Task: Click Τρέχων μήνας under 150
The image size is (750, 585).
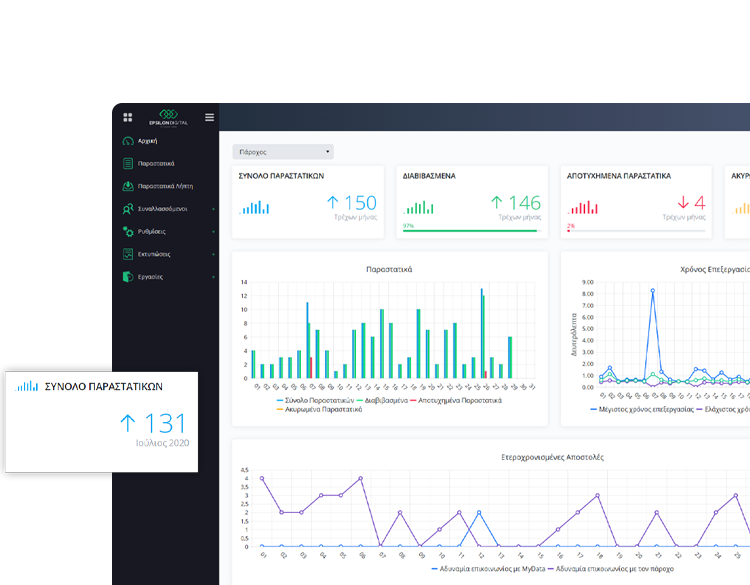Action: click(x=355, y=217)
